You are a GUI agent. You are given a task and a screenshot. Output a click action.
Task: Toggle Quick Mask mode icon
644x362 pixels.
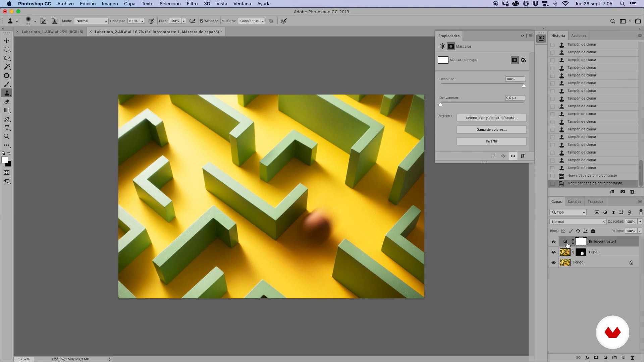coord(7,173)
